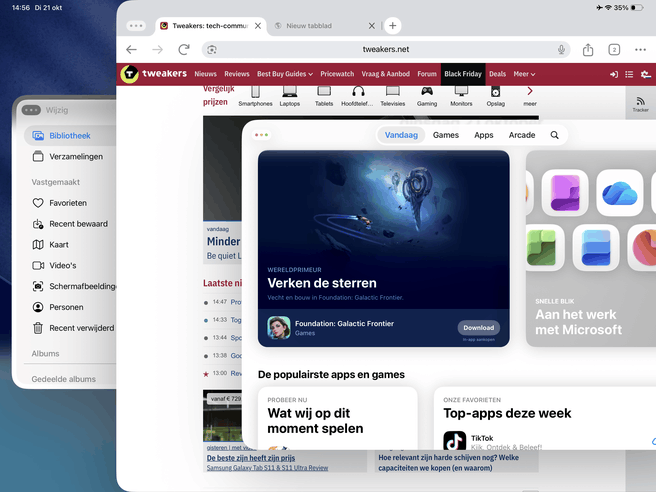Open De beste zijn heeft zijn prijs

pyautogui.click(x=251, y=458)
